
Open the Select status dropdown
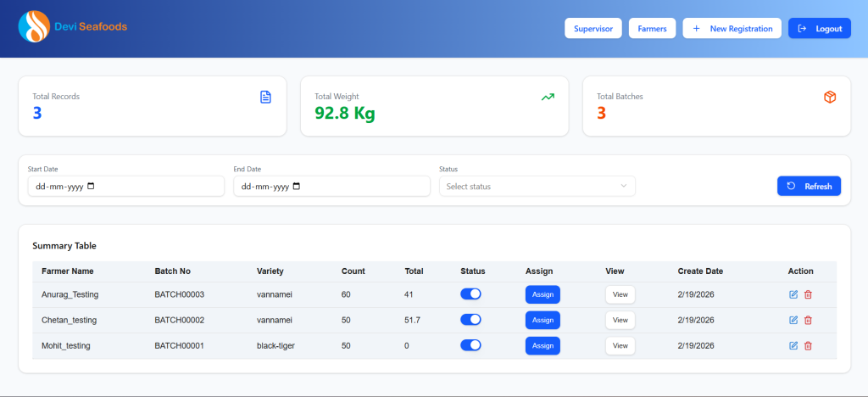point(537,186)
